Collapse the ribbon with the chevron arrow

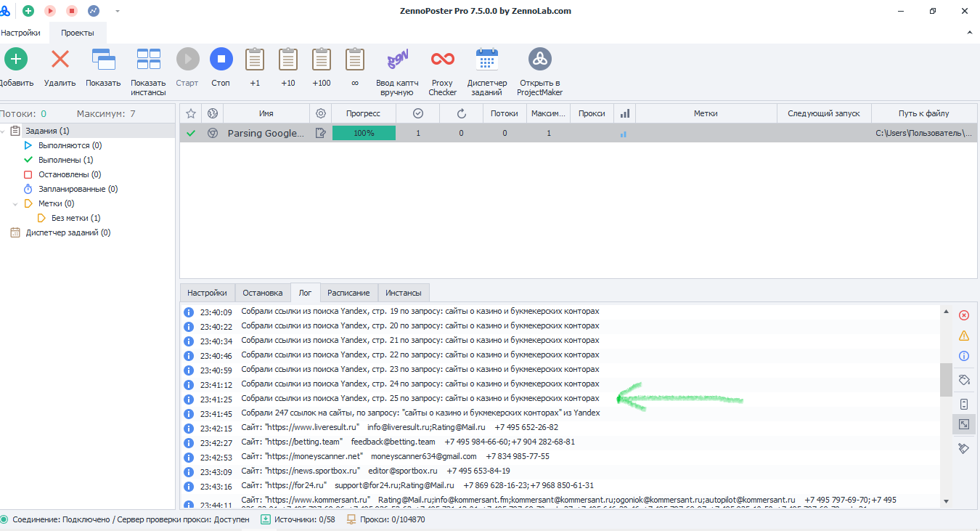[970, 33]
